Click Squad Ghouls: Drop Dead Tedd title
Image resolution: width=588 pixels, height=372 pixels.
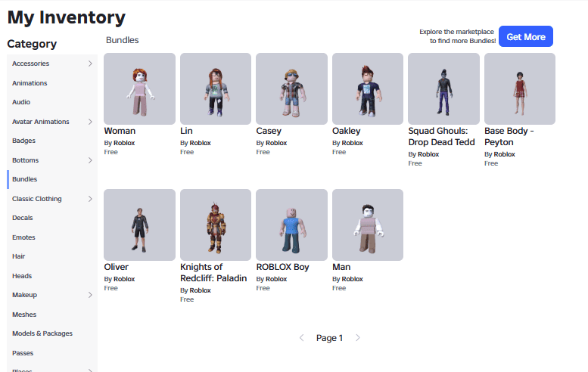point(442,137)
